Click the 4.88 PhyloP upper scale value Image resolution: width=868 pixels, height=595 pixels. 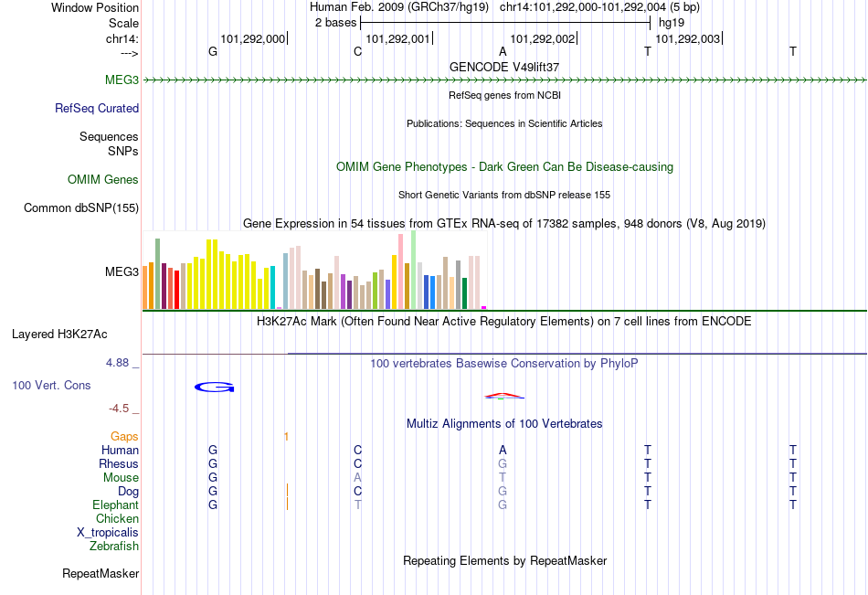pos(117,363)
